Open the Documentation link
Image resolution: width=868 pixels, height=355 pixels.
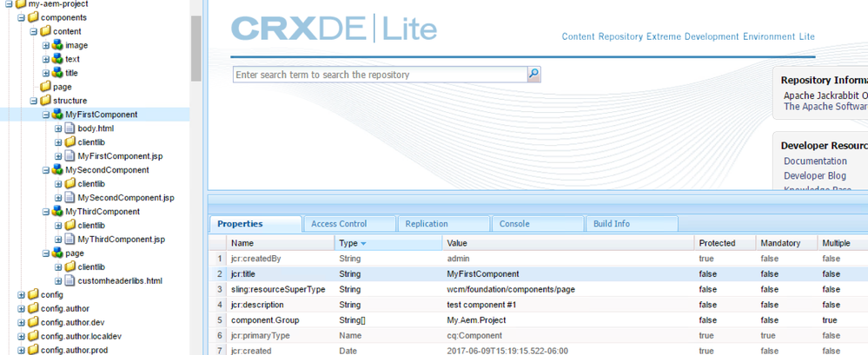tap(815, 161)
